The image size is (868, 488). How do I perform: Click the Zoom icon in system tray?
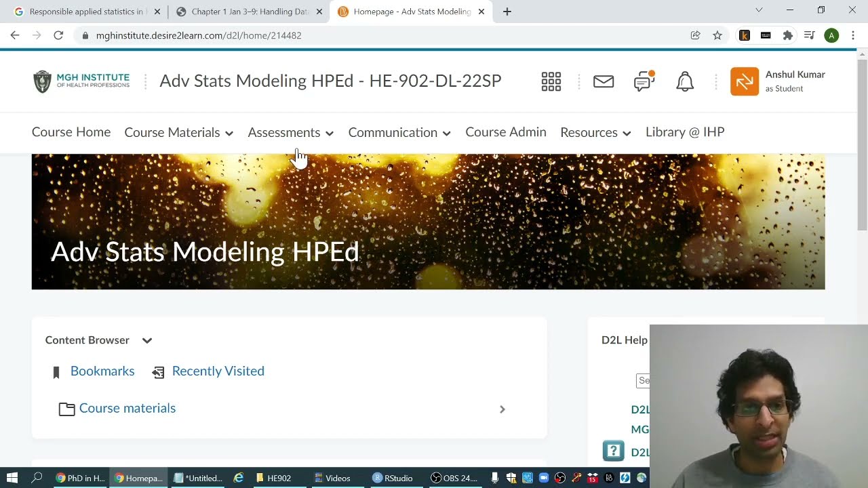(x=543, y=478)
